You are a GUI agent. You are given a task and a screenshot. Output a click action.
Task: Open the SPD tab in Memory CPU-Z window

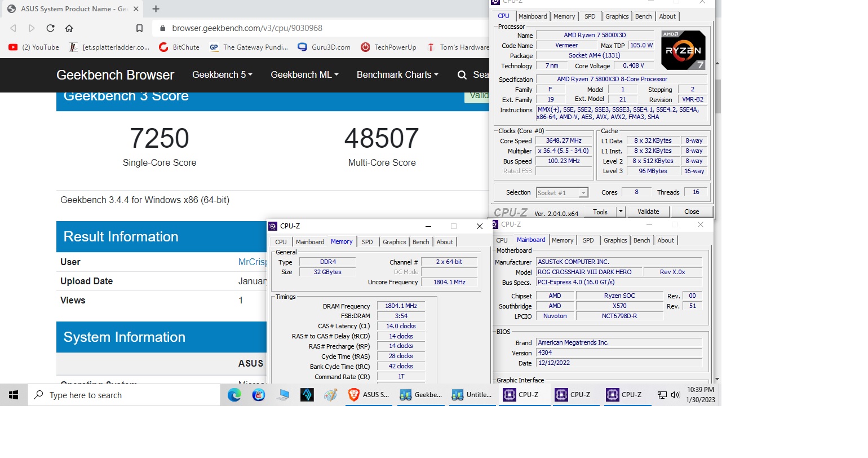pyautogui.click(x=367, y=242)
